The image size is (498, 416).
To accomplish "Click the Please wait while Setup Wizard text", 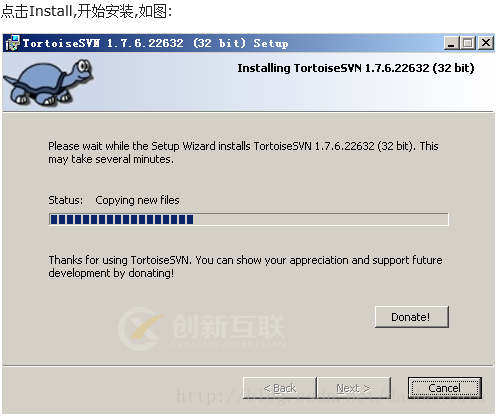I will click(x=243, y=152).
